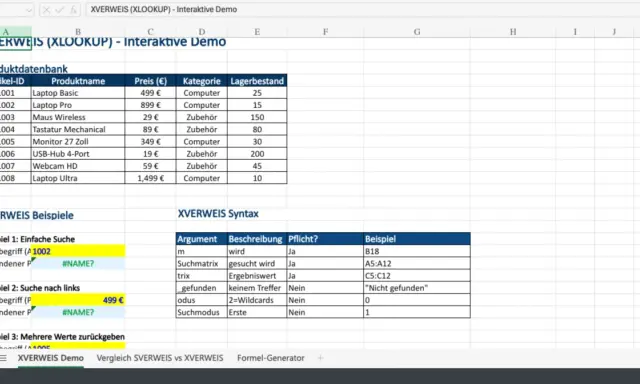Open the insert function fx dialog
Screen dimensions: 640x384
tap(73, 10)
